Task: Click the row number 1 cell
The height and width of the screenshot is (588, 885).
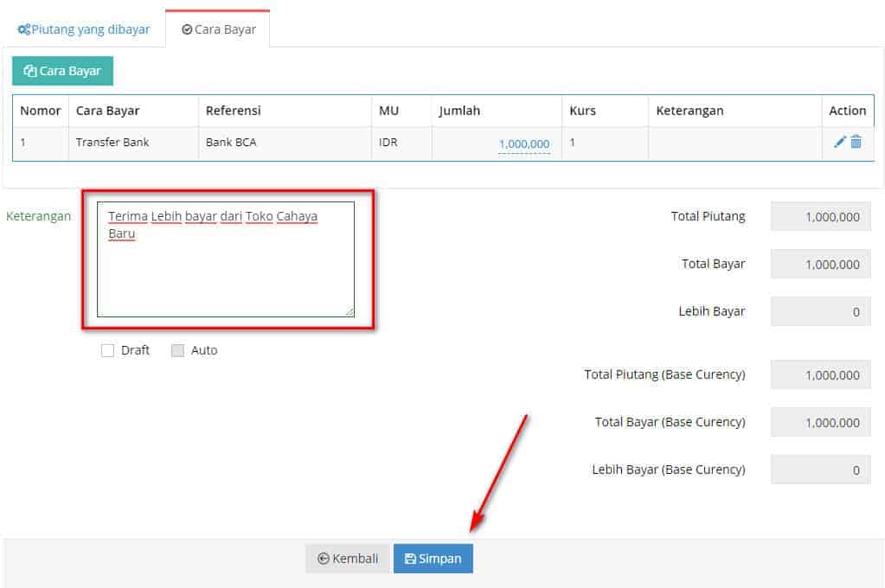Action: 40,143
